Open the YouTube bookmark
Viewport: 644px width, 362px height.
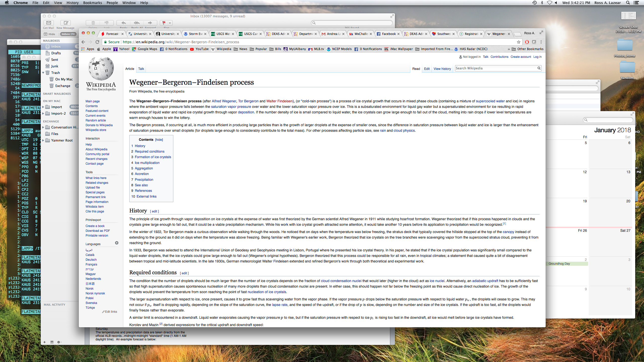click(199, 49)
